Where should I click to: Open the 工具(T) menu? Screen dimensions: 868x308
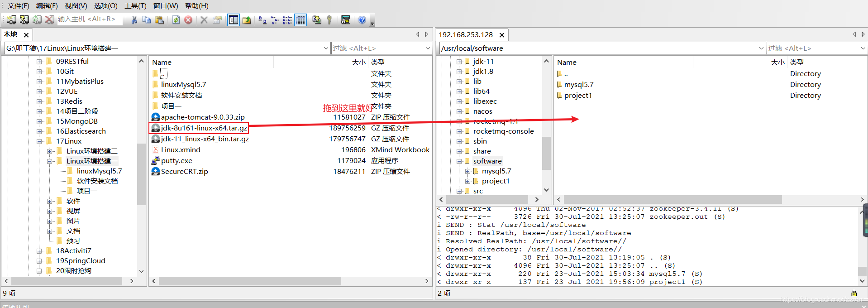[x=135, y=6]
